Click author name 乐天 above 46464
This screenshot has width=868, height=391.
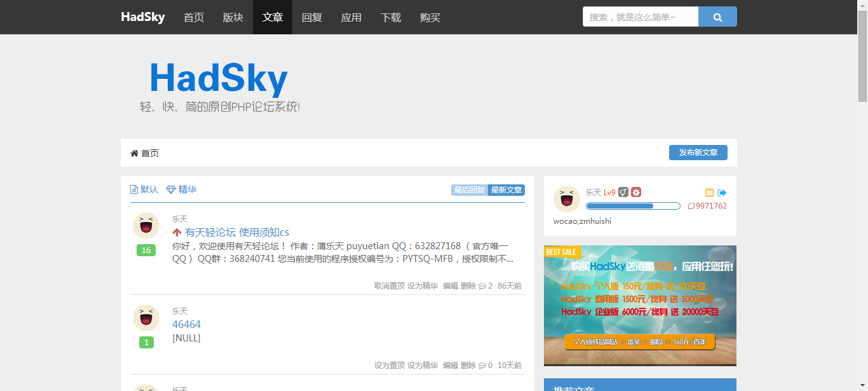pos(180,312)
